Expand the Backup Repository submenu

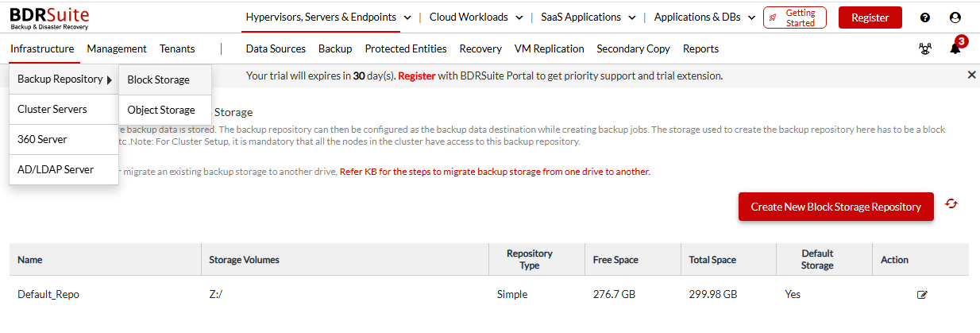(64, 79)
